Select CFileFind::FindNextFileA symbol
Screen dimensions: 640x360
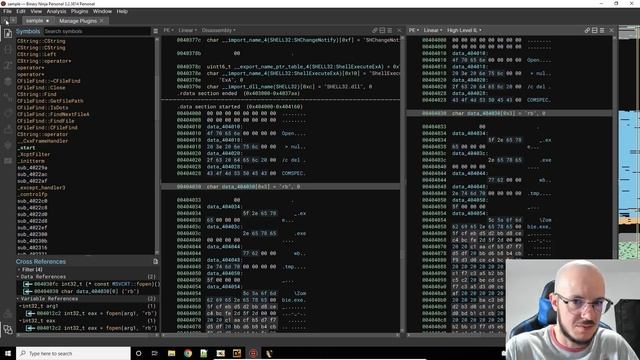pos(53,114)
